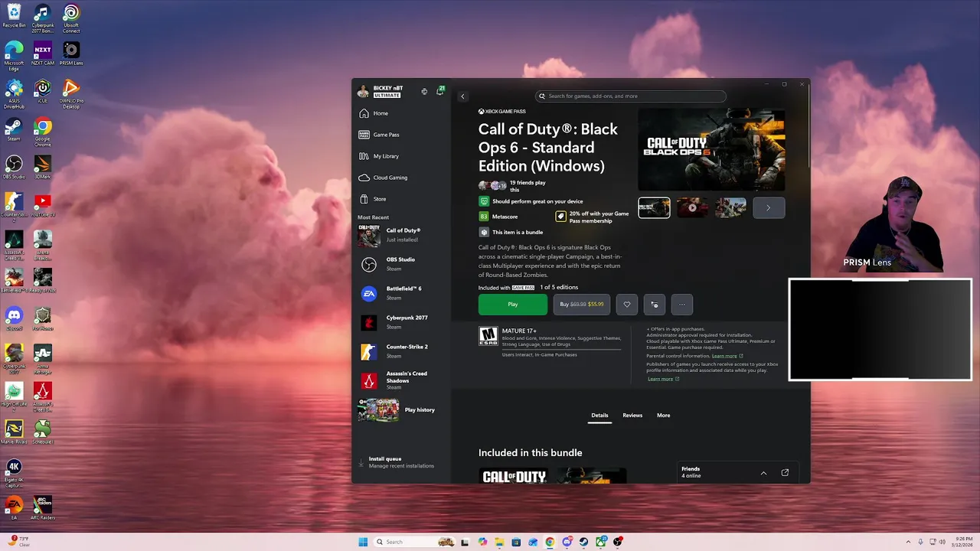Select the third screenshot thumbnail

[730, 207]
